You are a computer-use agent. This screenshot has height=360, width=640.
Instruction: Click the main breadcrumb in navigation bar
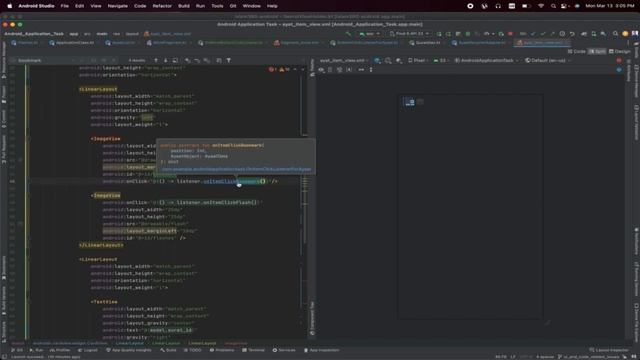coord(102,34)
